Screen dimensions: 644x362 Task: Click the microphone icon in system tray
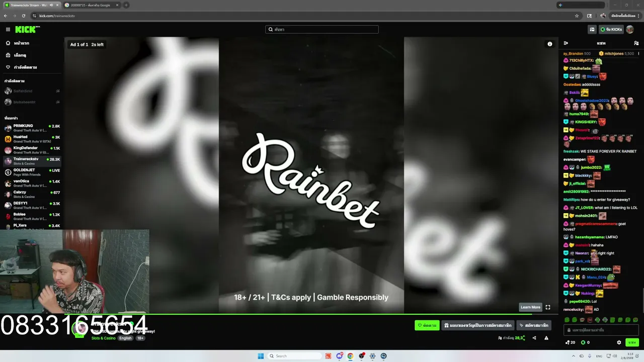tap(589, 356)
